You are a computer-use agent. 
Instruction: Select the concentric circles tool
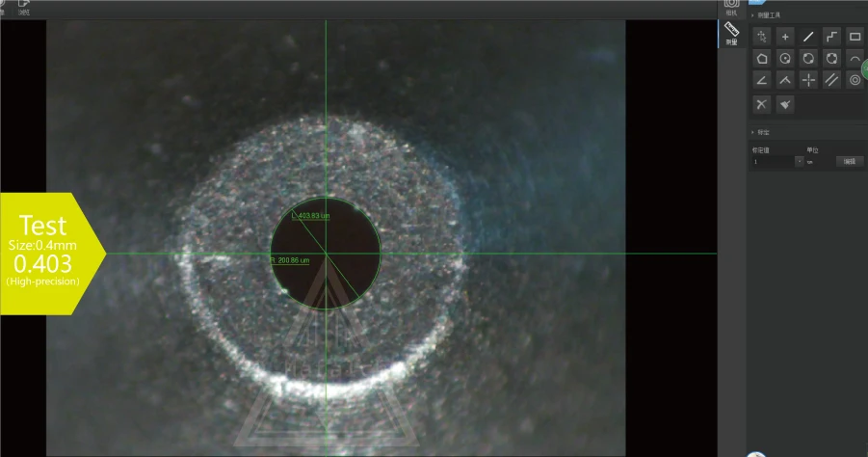pos(855,80)
